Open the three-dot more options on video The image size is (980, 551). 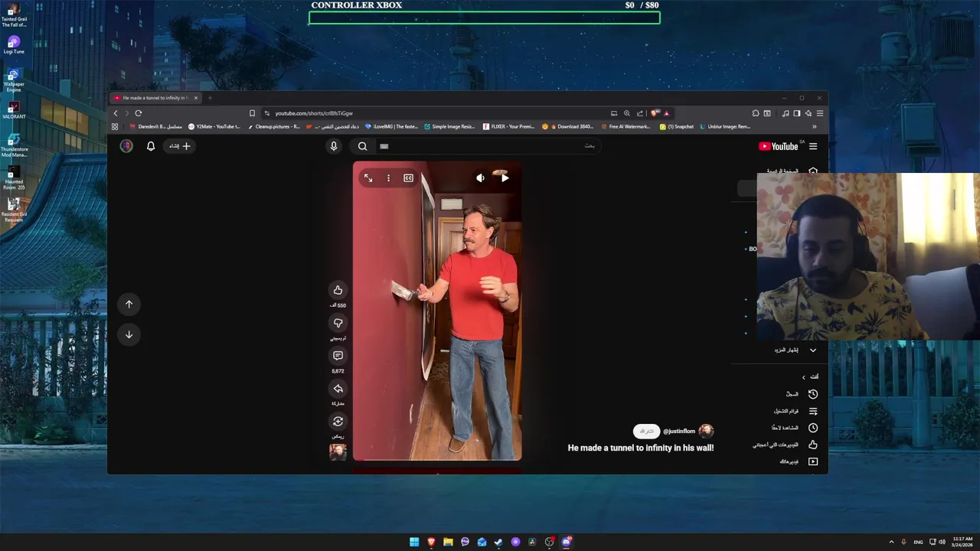point(388,178)
